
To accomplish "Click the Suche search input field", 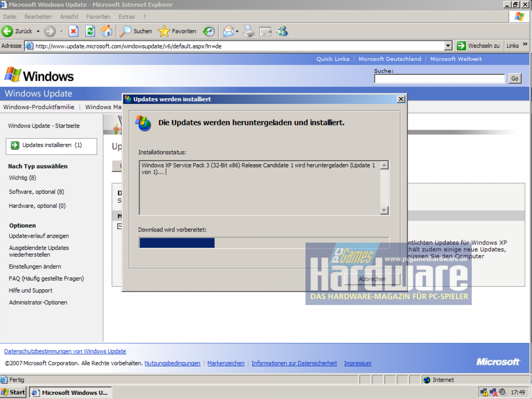I will pyautogui.click(x=440, y=79).
